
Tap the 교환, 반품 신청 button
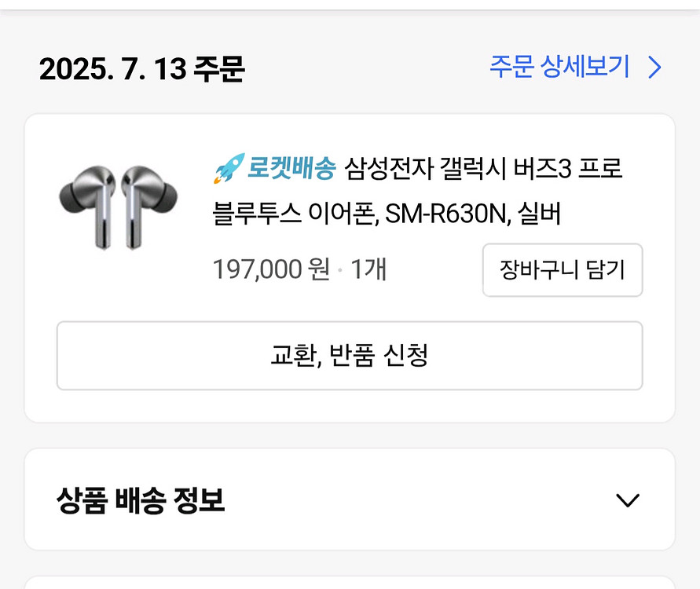click(x=349, y=356)
